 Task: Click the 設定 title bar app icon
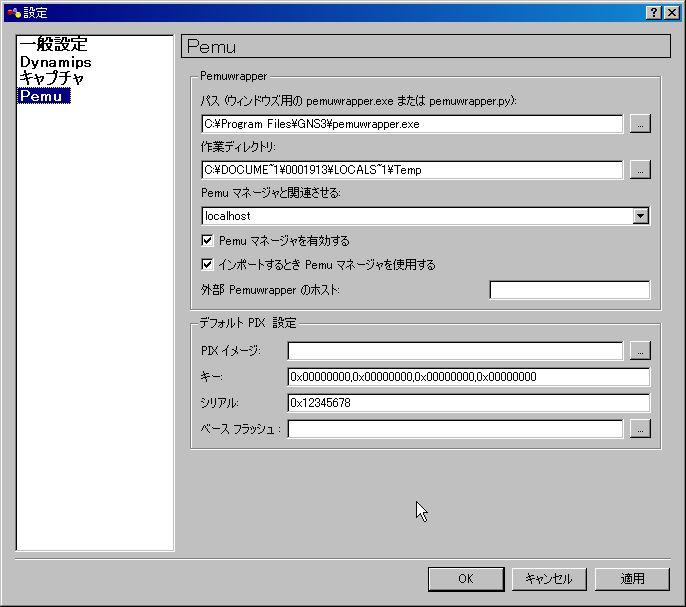14,13
